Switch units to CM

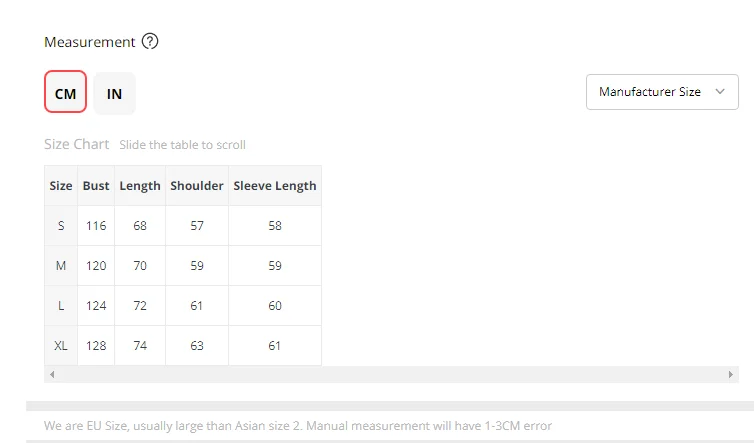pos(65,92)
